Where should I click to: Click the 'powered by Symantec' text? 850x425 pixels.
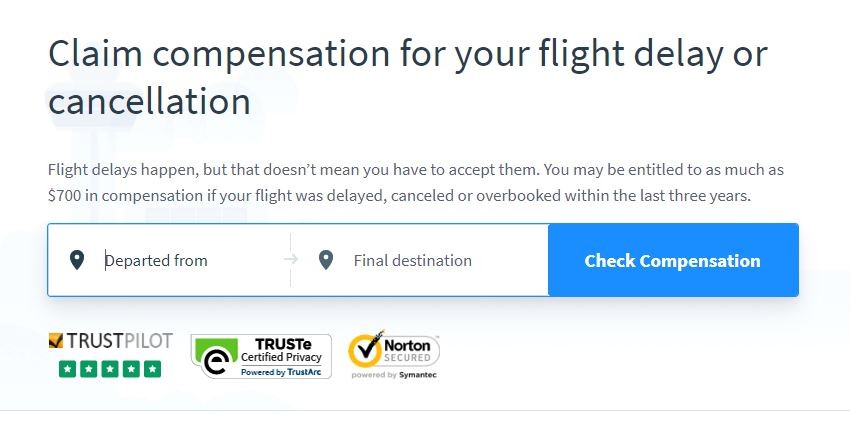point(394,375)
